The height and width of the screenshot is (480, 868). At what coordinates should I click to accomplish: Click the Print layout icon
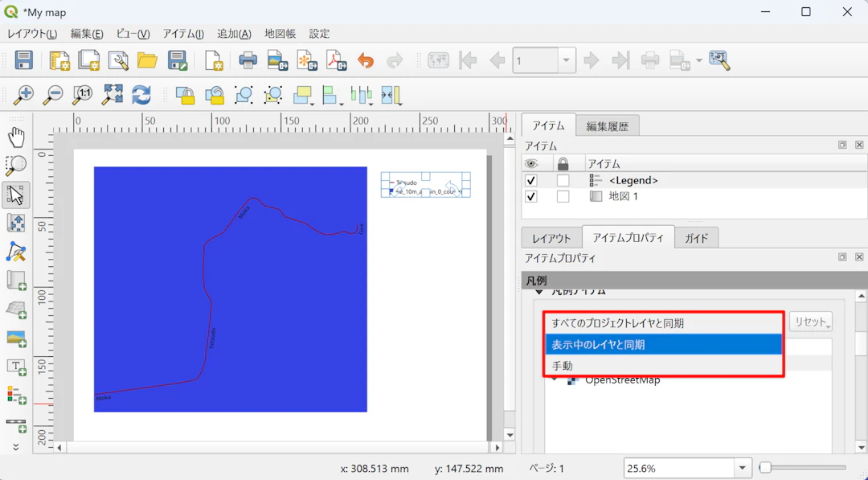(x=248, y=61)
